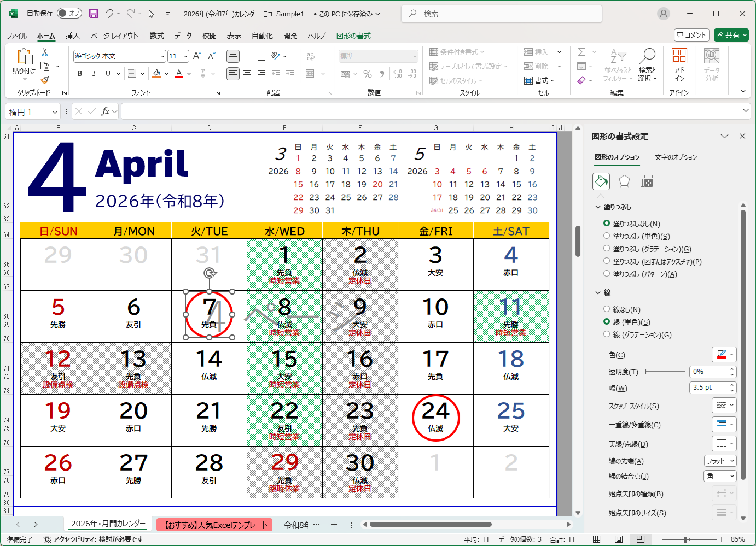Open the line end cap type dropdown
Image resolution: width=756 pixels, height=546 pixels.
click(x=720, y=461)
